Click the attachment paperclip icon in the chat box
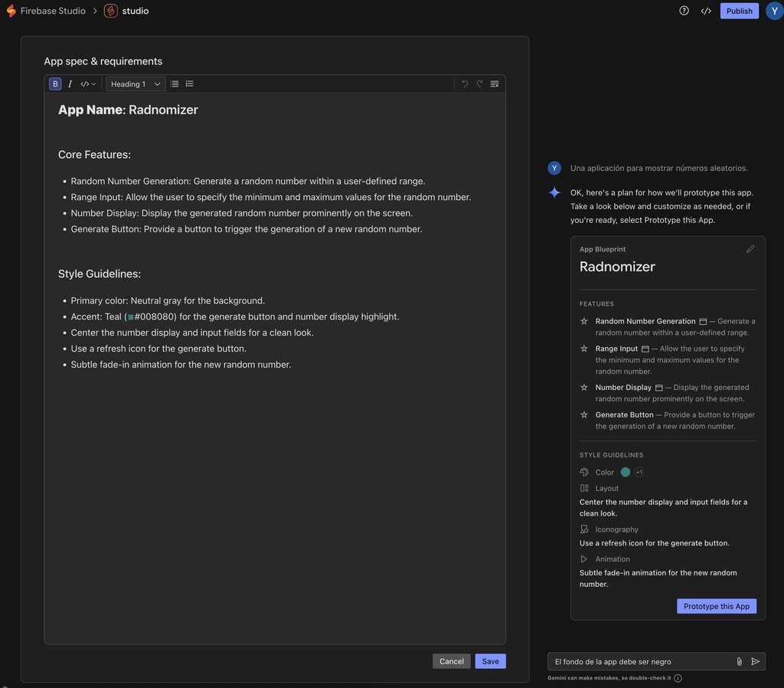 point(738,660)
